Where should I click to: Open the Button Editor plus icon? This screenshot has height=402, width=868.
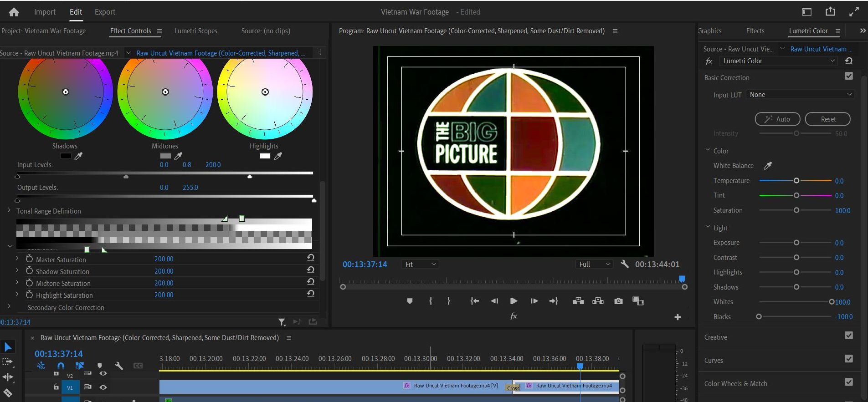point(678,317)
